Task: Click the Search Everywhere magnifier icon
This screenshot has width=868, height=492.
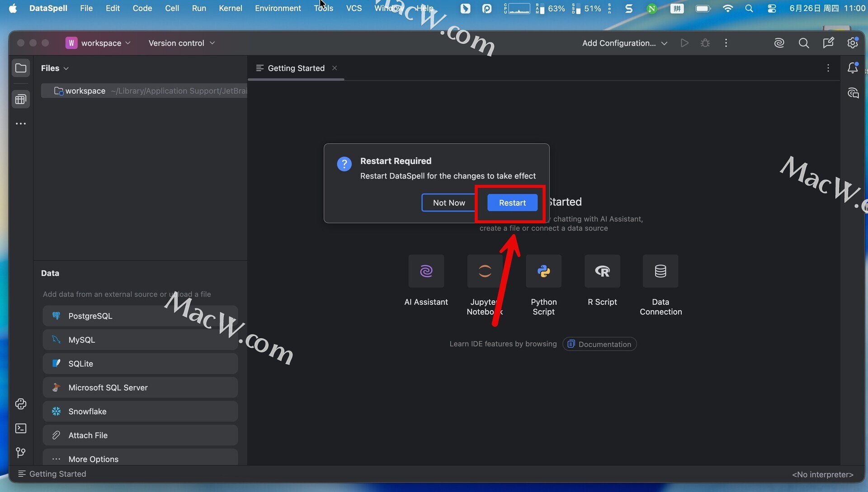Action: pyautogui.click(x=804, y=43)
